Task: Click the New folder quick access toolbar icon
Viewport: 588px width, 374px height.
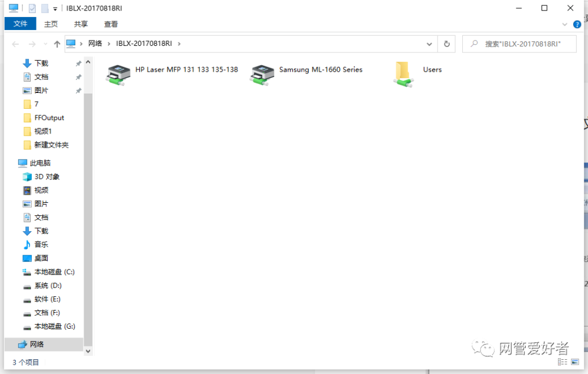Action: (45, 8)
